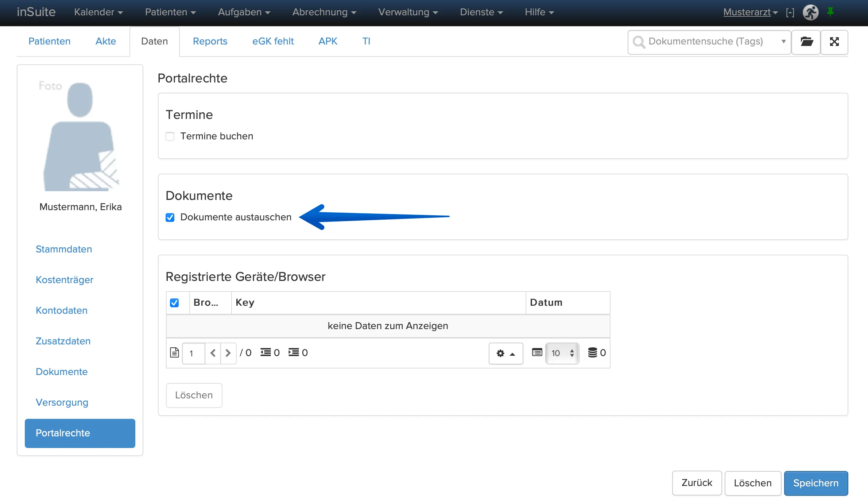This screenshot has width=868, height=502.
Task: Click the page document icon in table pager
Action: [175, 353]
